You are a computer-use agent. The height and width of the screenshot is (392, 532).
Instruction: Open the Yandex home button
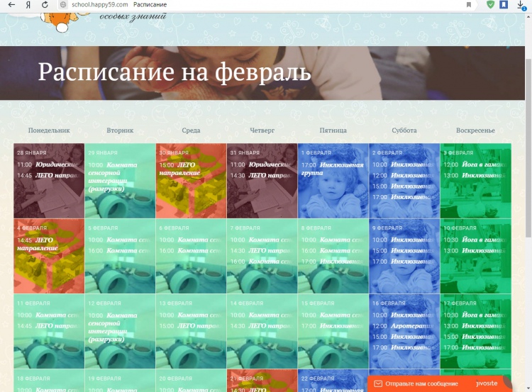pyautogui.click(x=28, y=4)
